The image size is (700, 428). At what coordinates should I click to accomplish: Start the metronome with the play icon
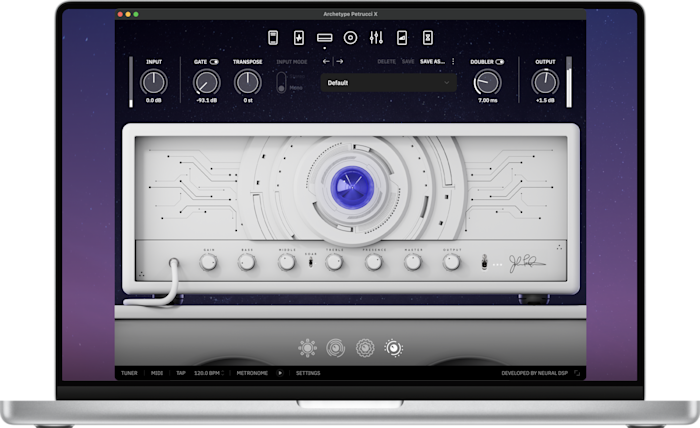[280, 373]
